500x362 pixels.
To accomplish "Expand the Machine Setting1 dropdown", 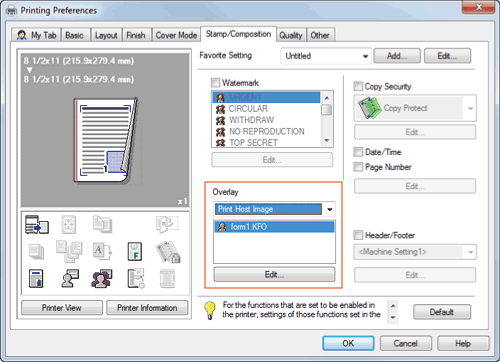I will (x=415, y=252).
